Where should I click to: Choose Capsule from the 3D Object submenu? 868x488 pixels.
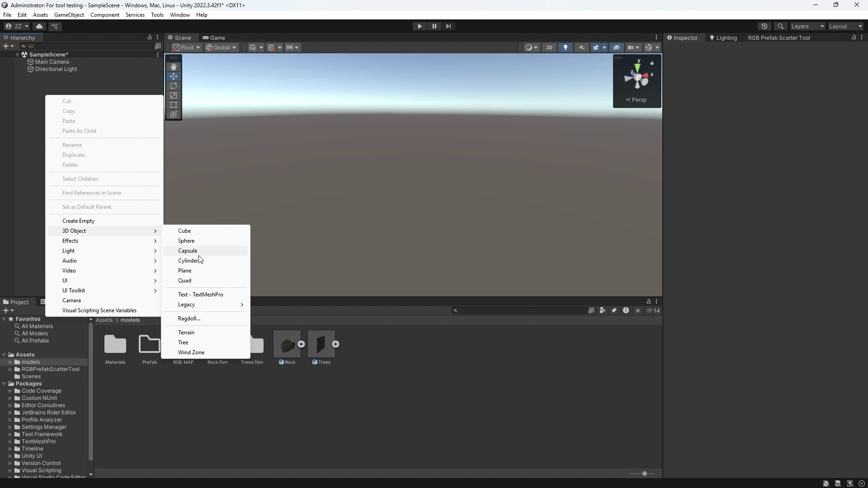point(206,251)
